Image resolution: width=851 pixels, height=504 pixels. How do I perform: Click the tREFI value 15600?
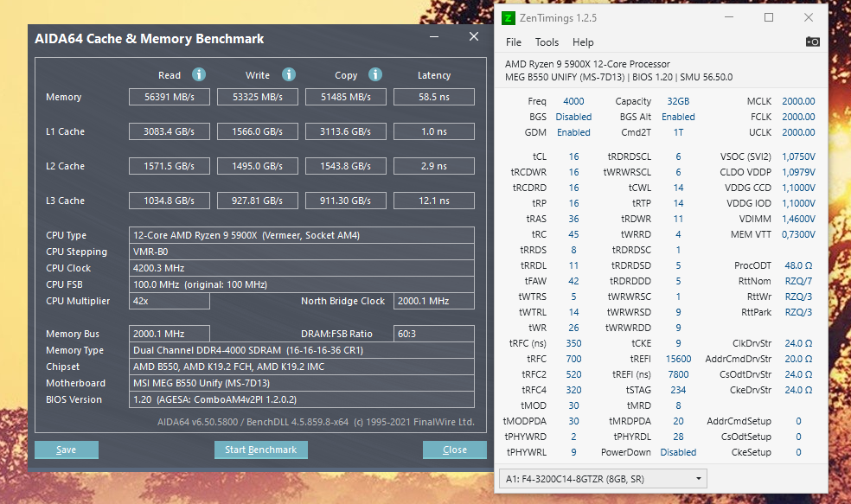(x=678, y=359)
